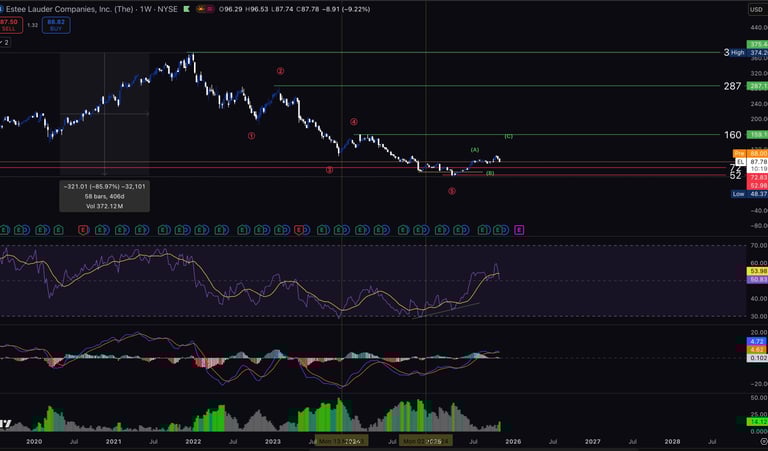The image size is (768, 451).
Task: Click the highlighted Mon 13 2024 date label
Action: 341,441
